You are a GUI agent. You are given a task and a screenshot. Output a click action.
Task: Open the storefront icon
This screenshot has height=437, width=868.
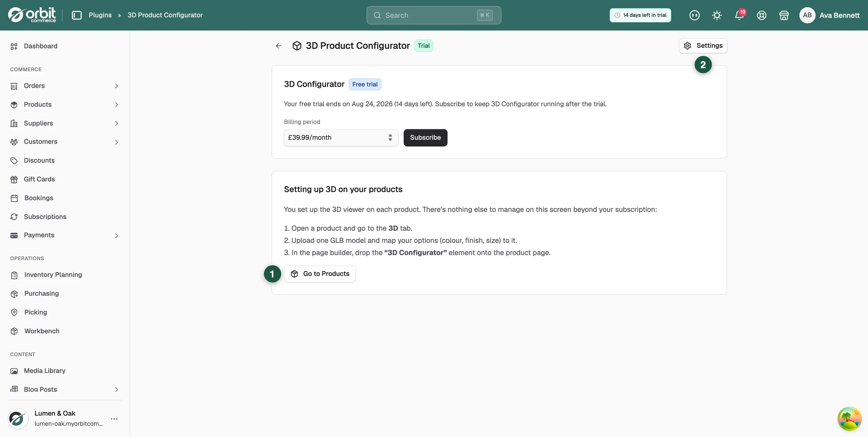coord(784,15)
